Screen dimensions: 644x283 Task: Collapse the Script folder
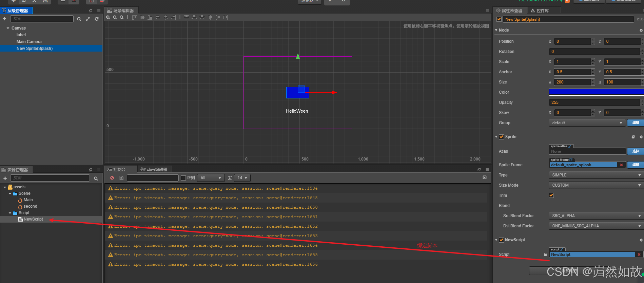click(x=10, y=213)
